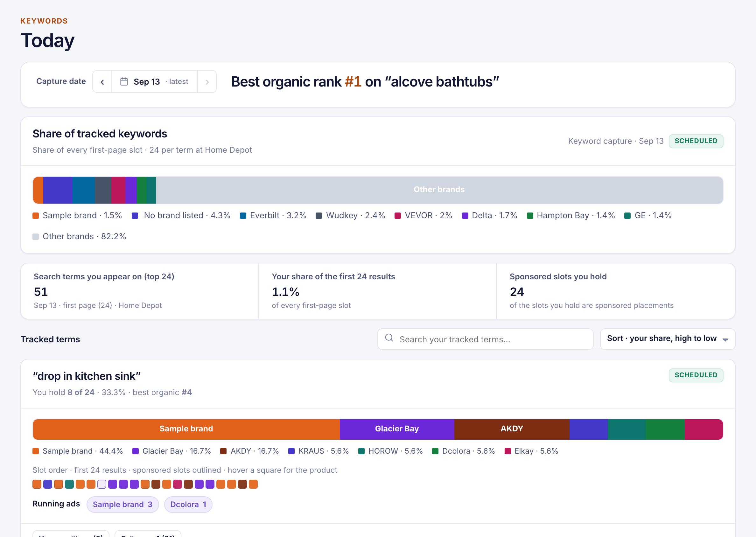Click the Sponsored slots you hold value 24
Viewport: 756px width, 537px height.
click(517, 292)
